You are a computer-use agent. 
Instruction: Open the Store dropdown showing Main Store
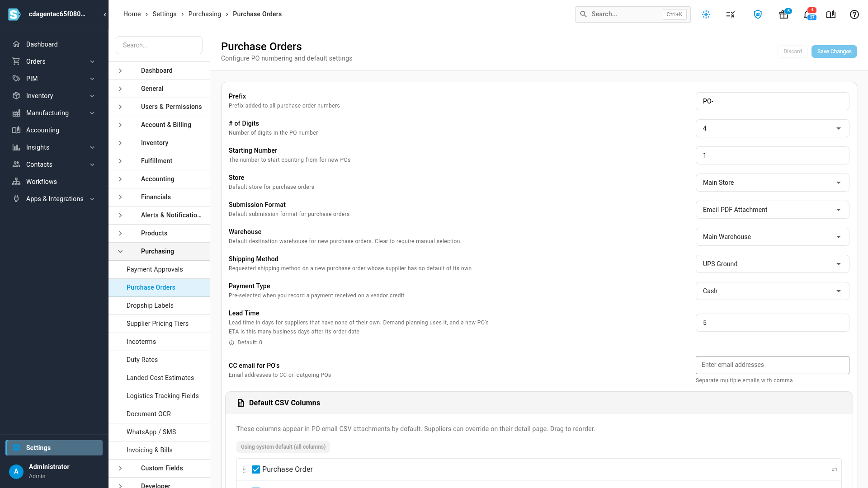click(x=772, y=183)
